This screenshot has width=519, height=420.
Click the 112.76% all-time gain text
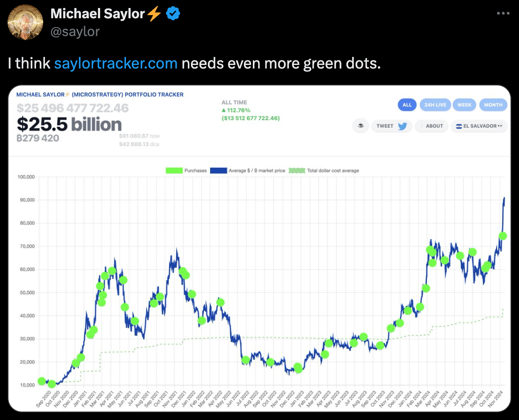tap(236, 110)
